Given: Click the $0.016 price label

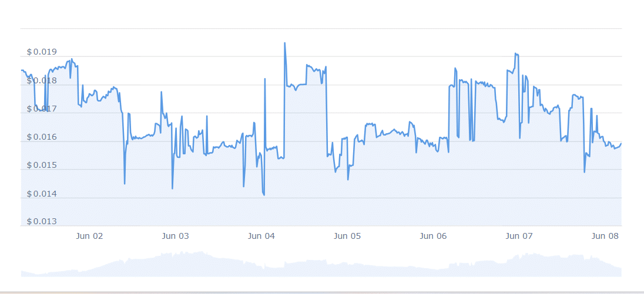Looking at the screenshot, I should tap(42, 137).
